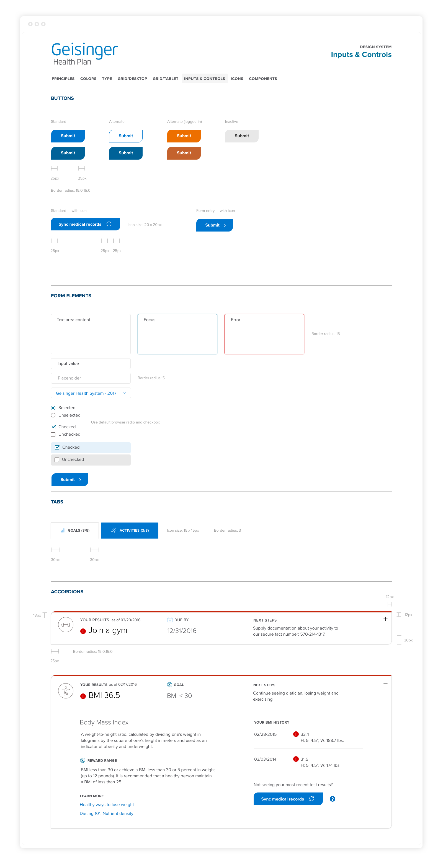Viewport: 443px width, 868px height.
Task: Click the red alert icon next to 31.5
Action: [x=296, y=759]
